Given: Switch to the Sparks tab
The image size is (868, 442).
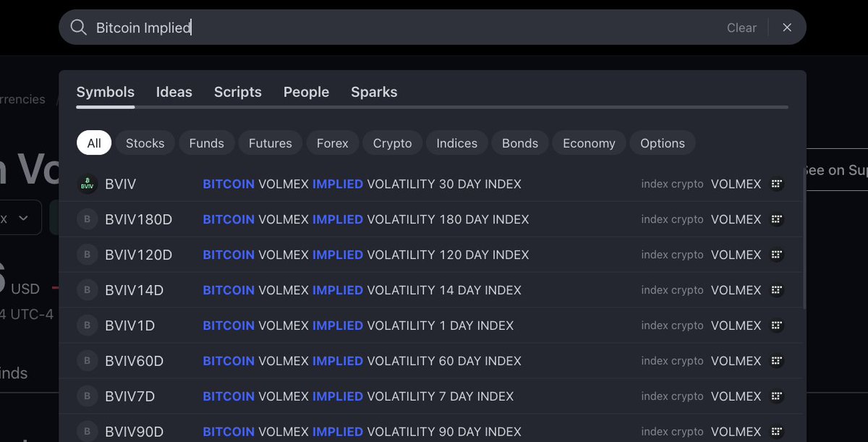Looking at the screenshot, I should click(x=374, y=92).
